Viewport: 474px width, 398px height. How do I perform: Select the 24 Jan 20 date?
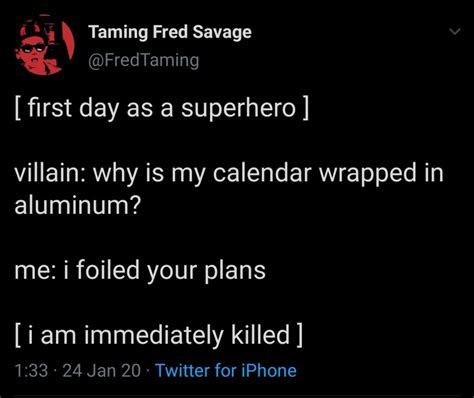[101, 371]
